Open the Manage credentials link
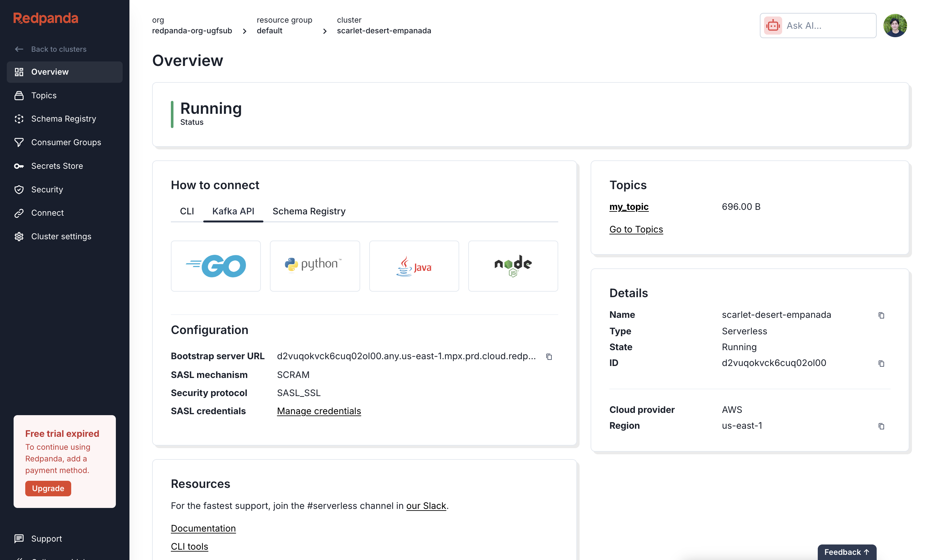932x560 pixels. click(x=319, y=411)
